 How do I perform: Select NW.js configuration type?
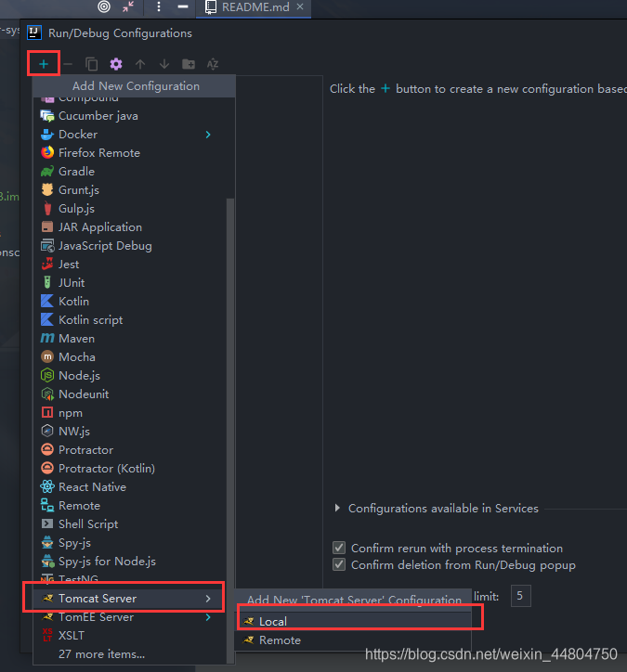[129, 432]
